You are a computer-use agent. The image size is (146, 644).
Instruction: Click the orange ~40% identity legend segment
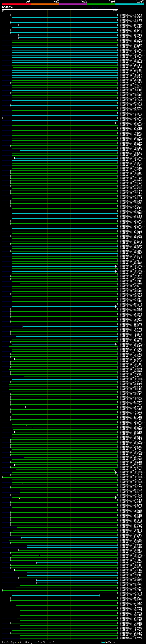(45, 4)
